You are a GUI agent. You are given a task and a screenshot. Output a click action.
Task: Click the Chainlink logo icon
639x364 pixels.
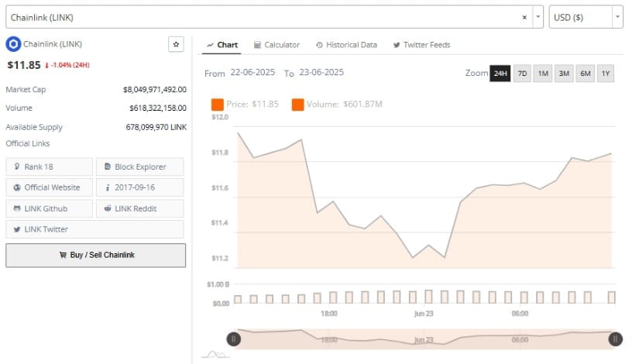click(x=13, y=44)
